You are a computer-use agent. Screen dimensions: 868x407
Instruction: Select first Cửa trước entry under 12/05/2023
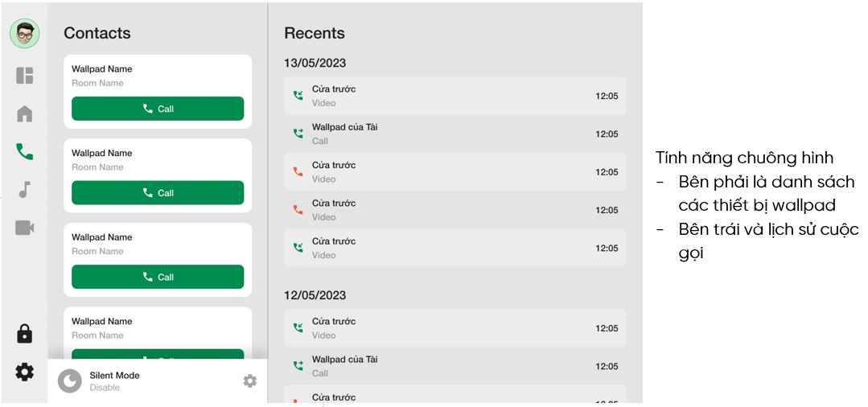click(455, 328)
